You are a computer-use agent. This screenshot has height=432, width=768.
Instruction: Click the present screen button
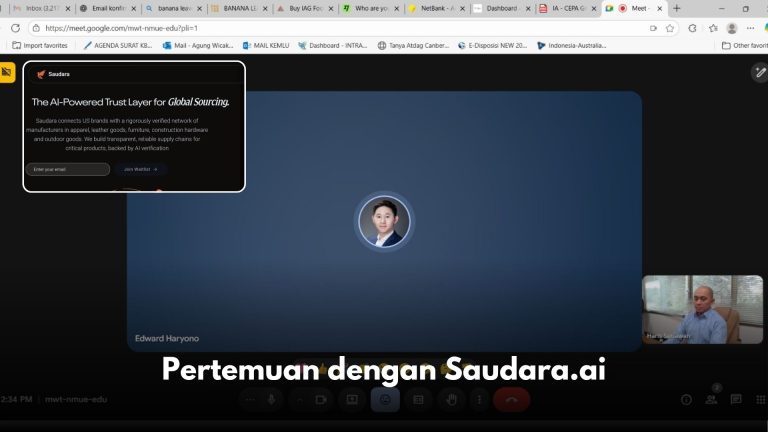tap(352, 400)
